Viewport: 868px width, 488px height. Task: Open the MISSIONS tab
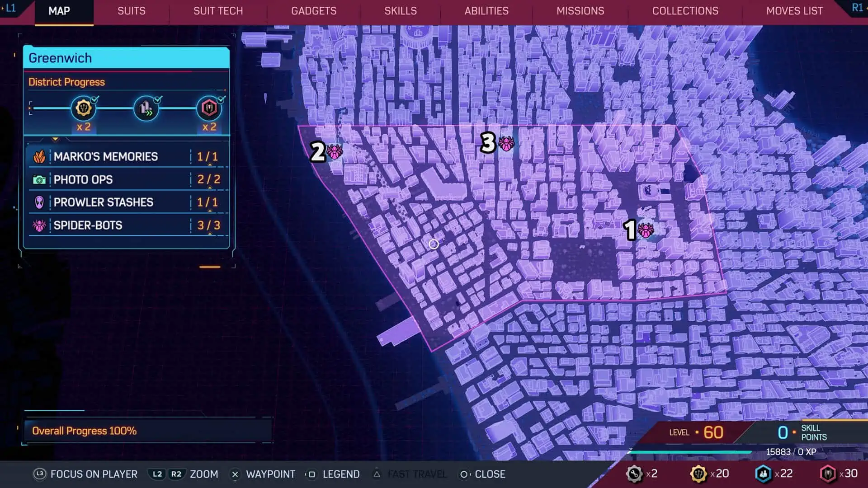(x=580, y=11)
